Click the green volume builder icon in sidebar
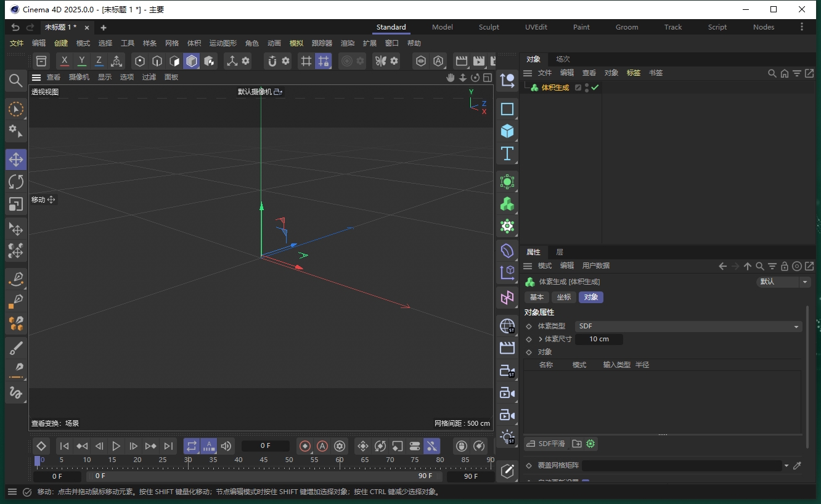 pyautogui.click(x=507, y=203)
